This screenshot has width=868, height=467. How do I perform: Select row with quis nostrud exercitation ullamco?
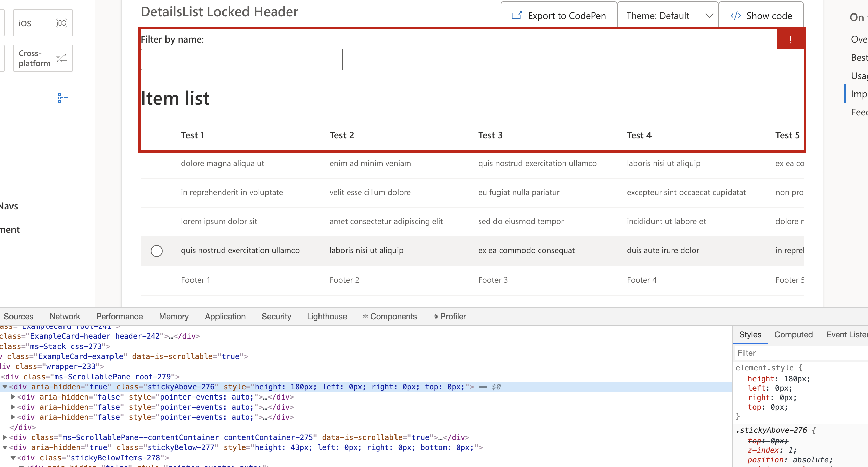157,251
